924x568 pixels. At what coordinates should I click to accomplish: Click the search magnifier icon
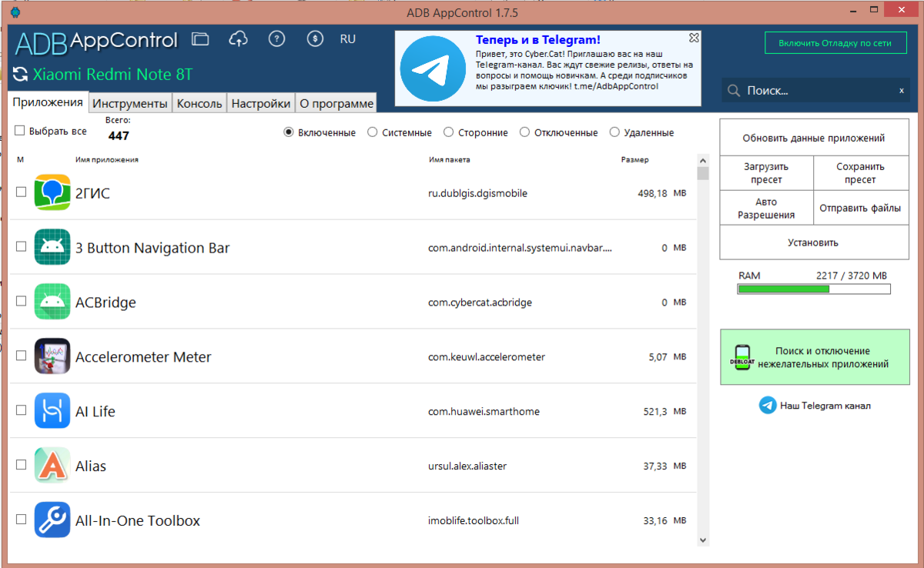coord(735,91)
